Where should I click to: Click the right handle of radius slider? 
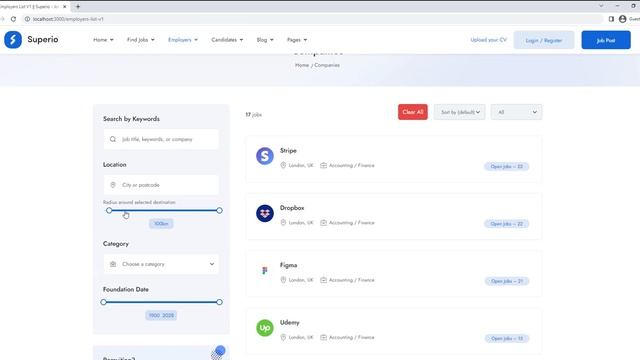[219, 210]
